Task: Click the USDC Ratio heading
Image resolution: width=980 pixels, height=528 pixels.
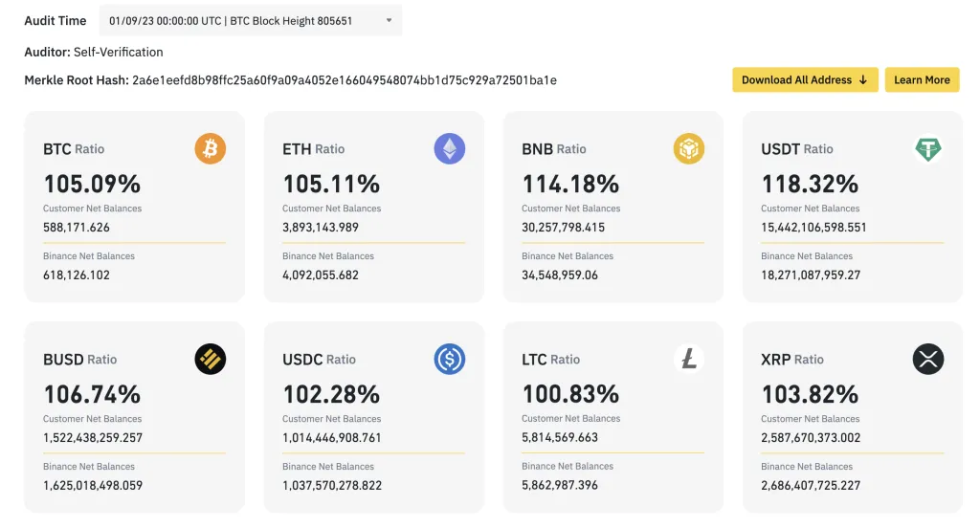Action: [319, 360]
